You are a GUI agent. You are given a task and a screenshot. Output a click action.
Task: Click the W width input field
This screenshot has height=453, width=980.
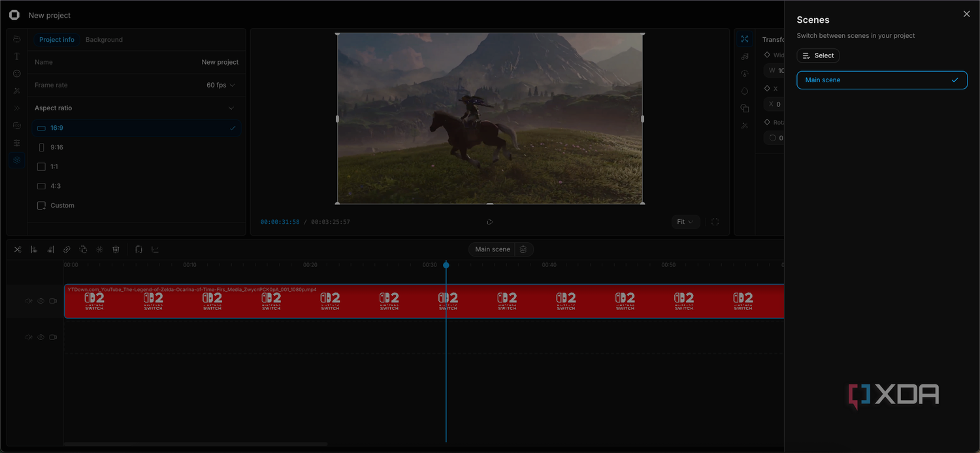(774, 70)
